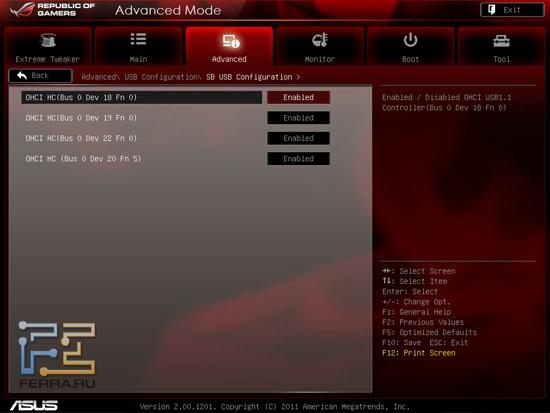Click the Select Item arrows hint

(415, 281)
